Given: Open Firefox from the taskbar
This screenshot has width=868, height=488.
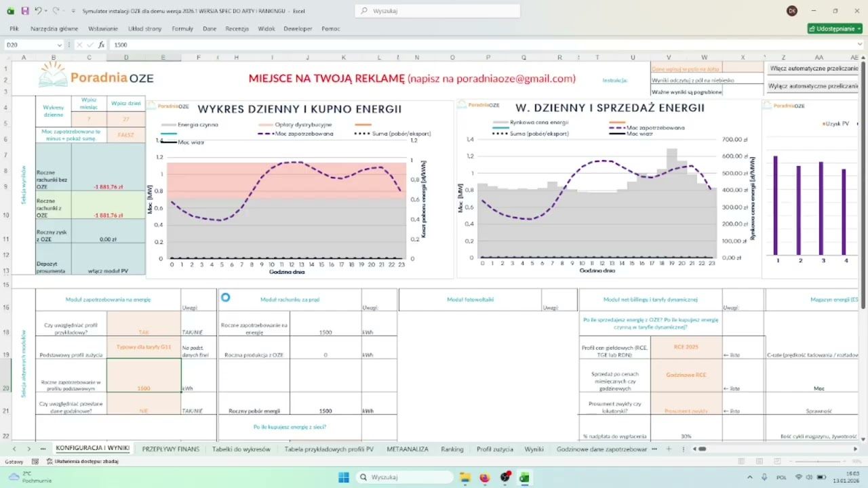Looking at the screenshot, I should 484,477.
